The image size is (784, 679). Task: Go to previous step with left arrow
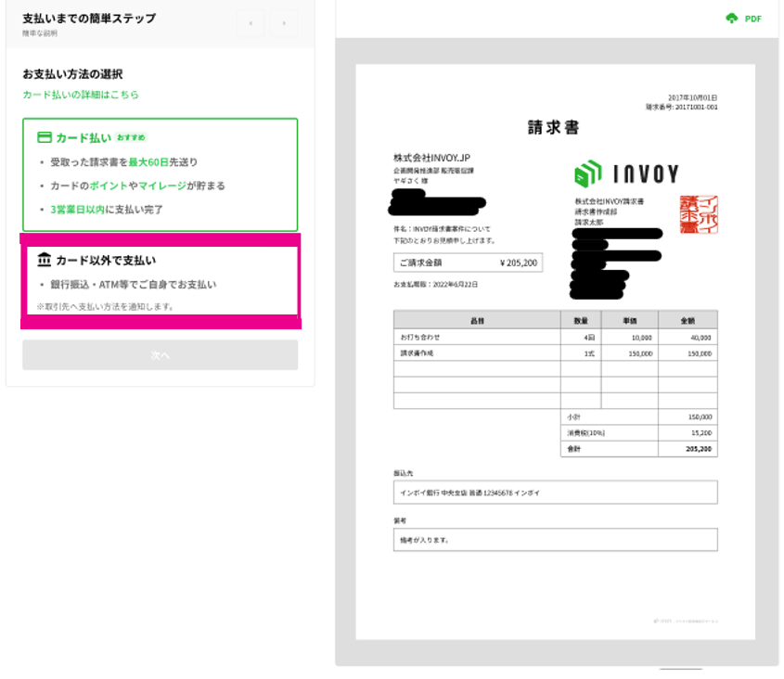pos(251,23)
